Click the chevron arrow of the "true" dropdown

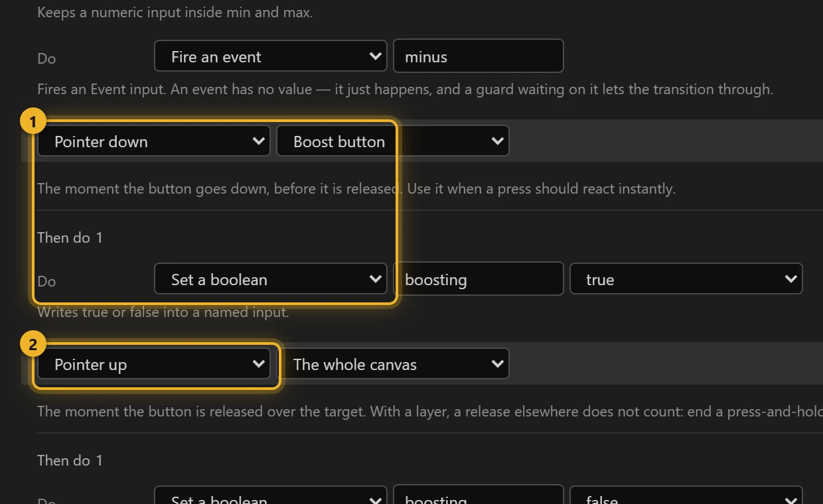(x=791, y=279)
